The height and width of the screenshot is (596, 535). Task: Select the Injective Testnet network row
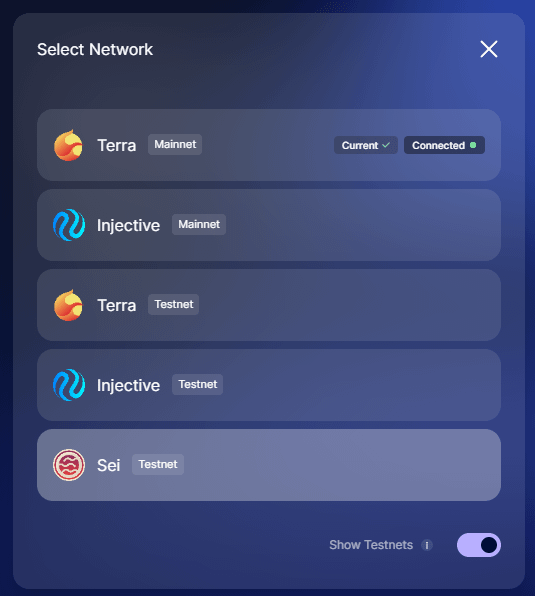269,385
